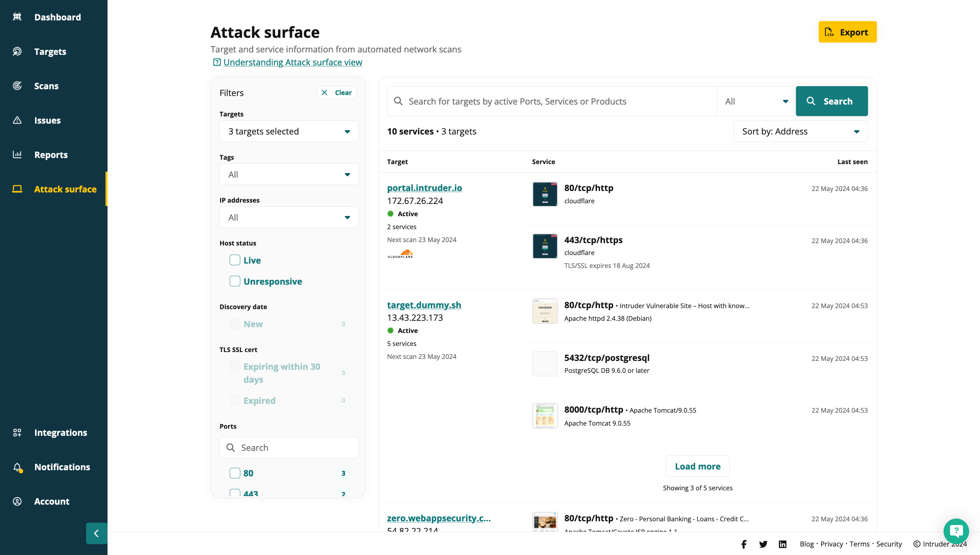The width and height of the screenshot is (980, 555).
Task: Toggle the Live host status checkbox
Action: click(235, 260)
